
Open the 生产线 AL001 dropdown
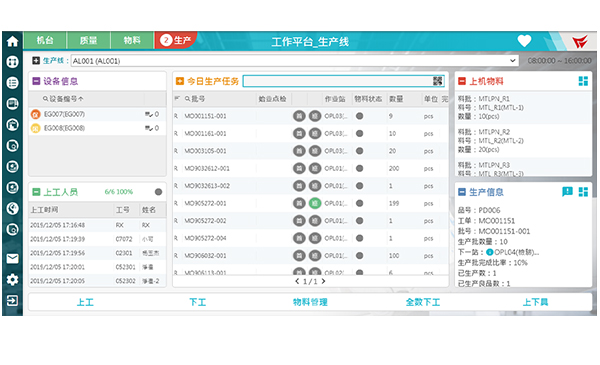295,60
